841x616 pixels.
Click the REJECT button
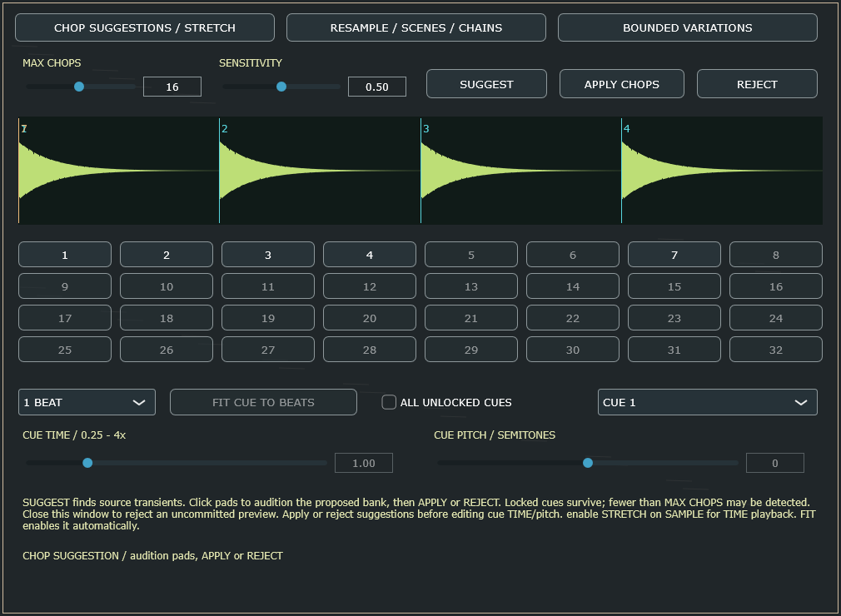[x=757, y=84]
